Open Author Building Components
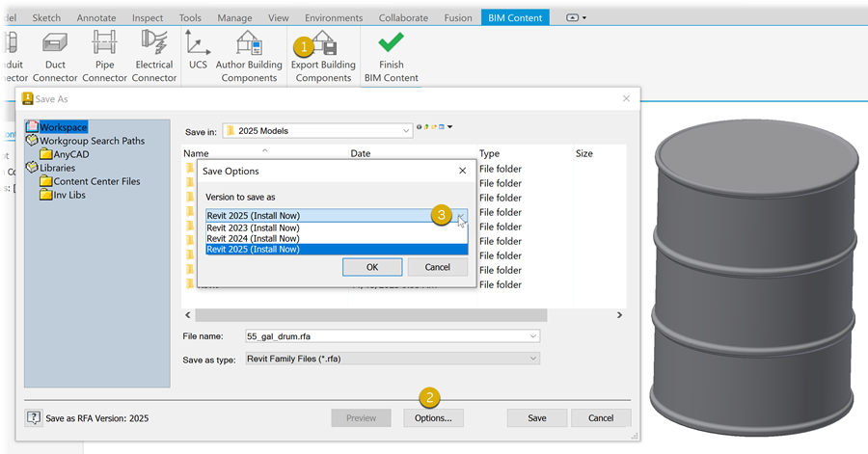 249,57
